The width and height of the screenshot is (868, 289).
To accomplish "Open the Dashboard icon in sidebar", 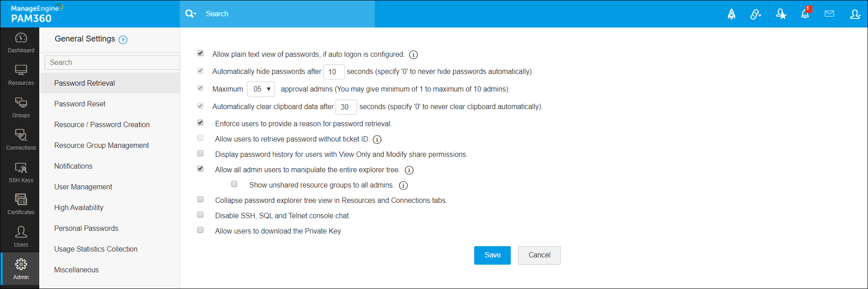I will [x=21, y=43].
